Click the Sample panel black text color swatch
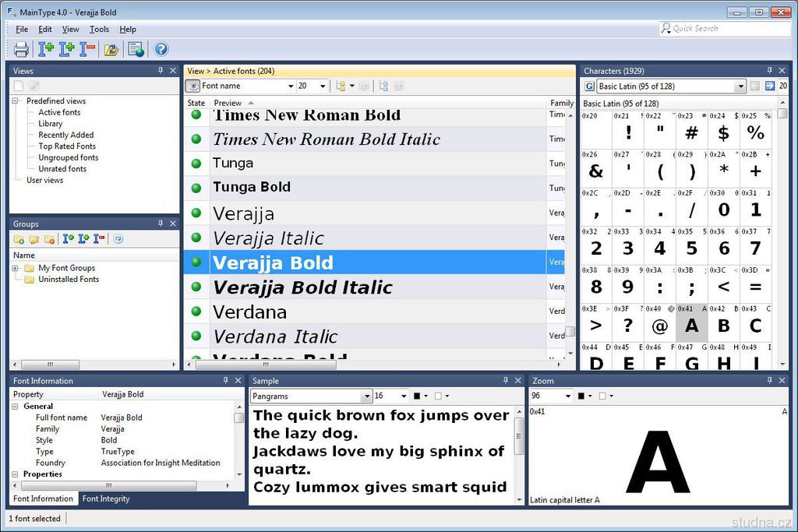798x532 pixels. pos(417,396)
